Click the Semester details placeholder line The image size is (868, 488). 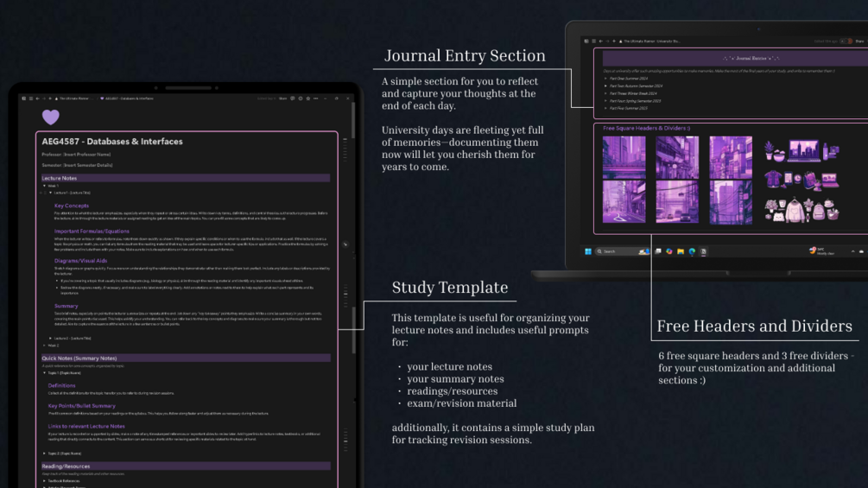click(77, 165)
